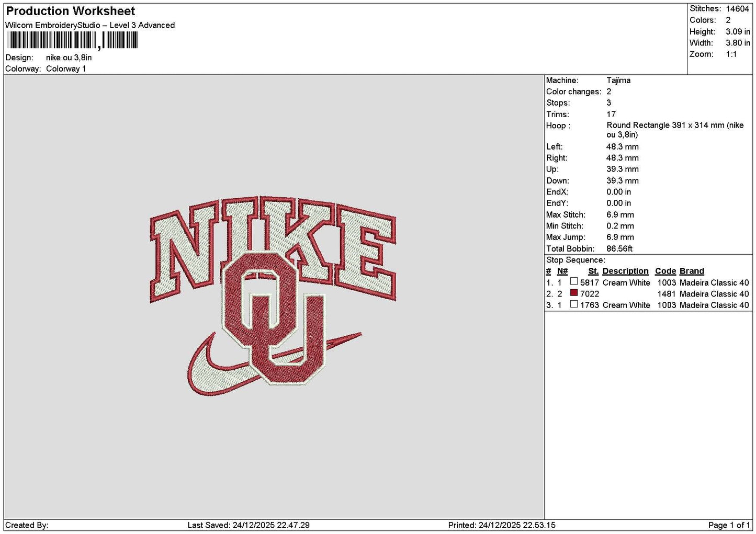Select 'Printed: 24/12/2025 22.53.15' footer text
This screenshot has height=534, width=756.
click(502, 525)
